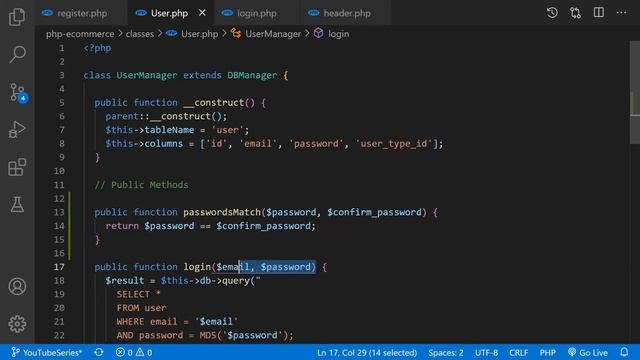640x360 pixels.
Task: Open the Extensions view
Action: (x=17, y=167)
